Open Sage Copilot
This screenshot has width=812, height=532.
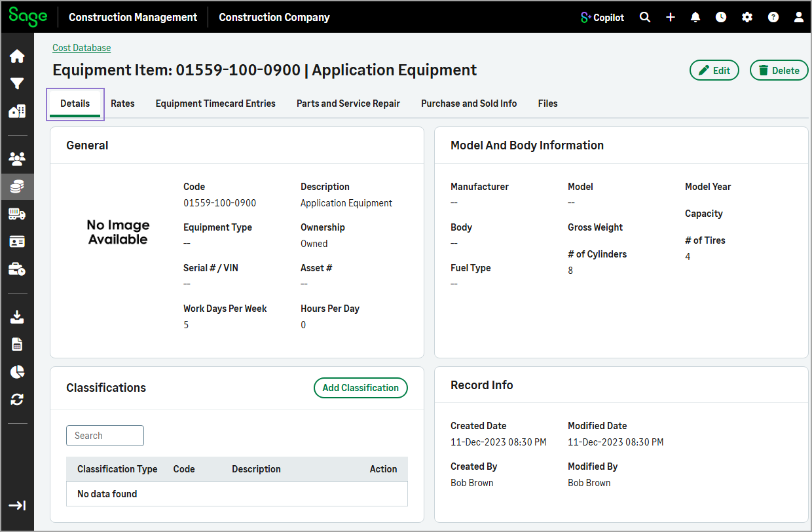coord(602,17)
